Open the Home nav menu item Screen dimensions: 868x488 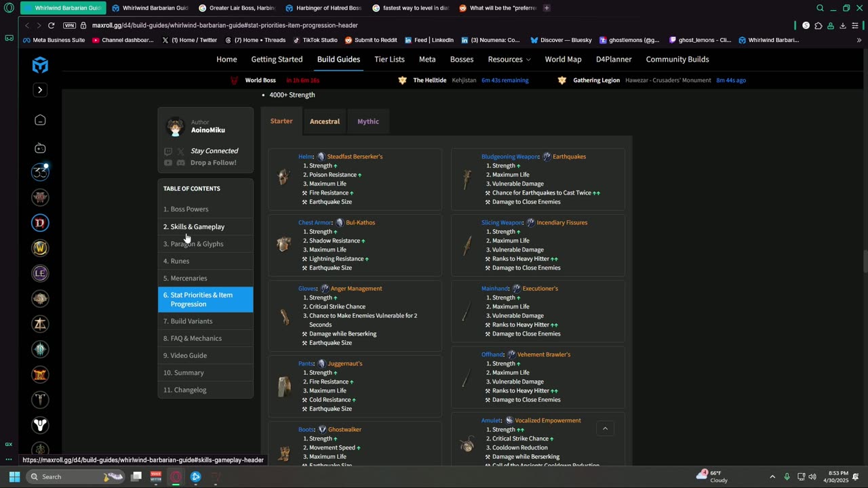[226, 59]
